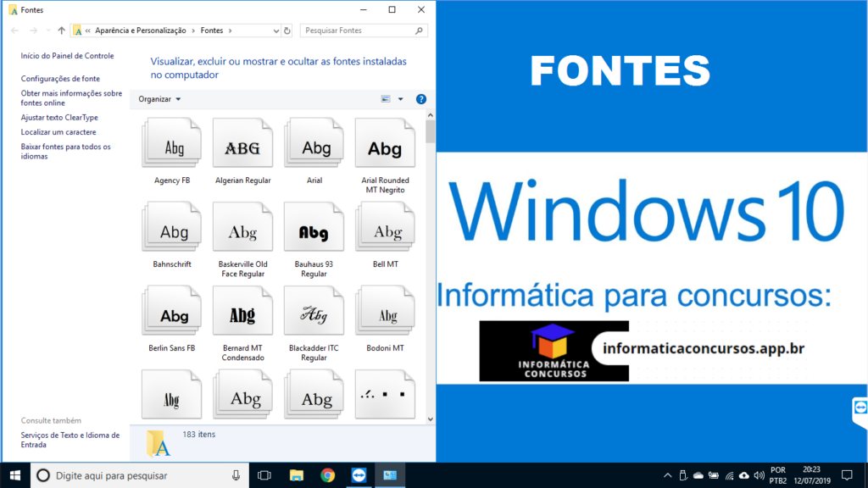
Task: Open Início do Painel de Controle
Action: tap(67, 56)
